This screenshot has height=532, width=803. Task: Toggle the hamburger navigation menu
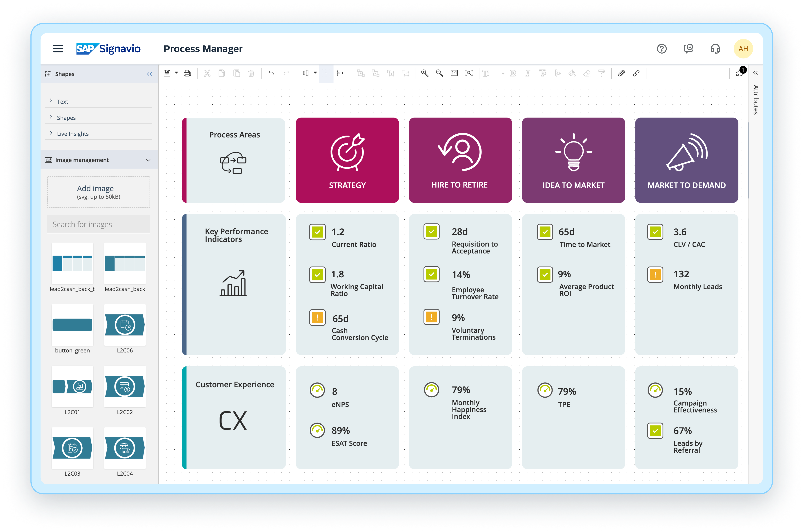(x=58, y=49)
